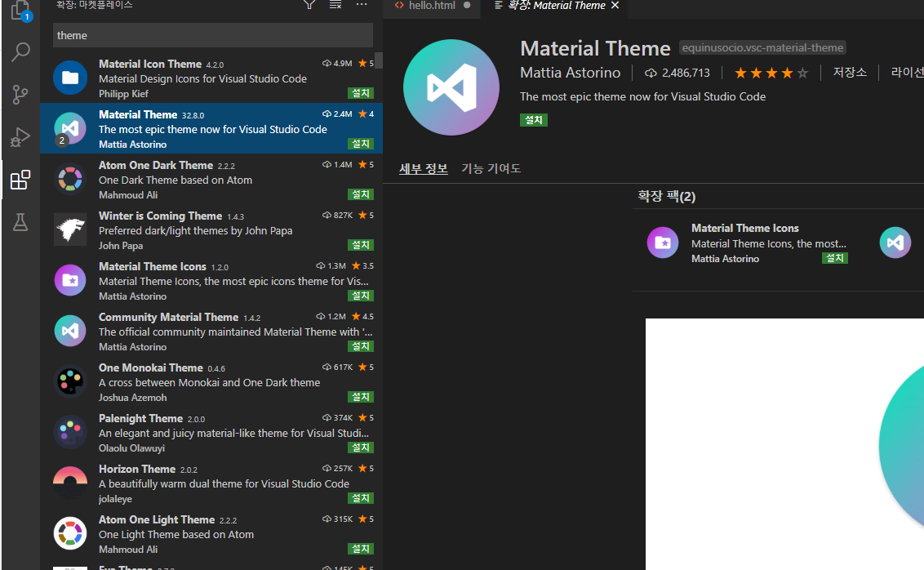Select the Horizon Theme title
This screenshot has width=924, height=570.
click(x=136, y=470)
